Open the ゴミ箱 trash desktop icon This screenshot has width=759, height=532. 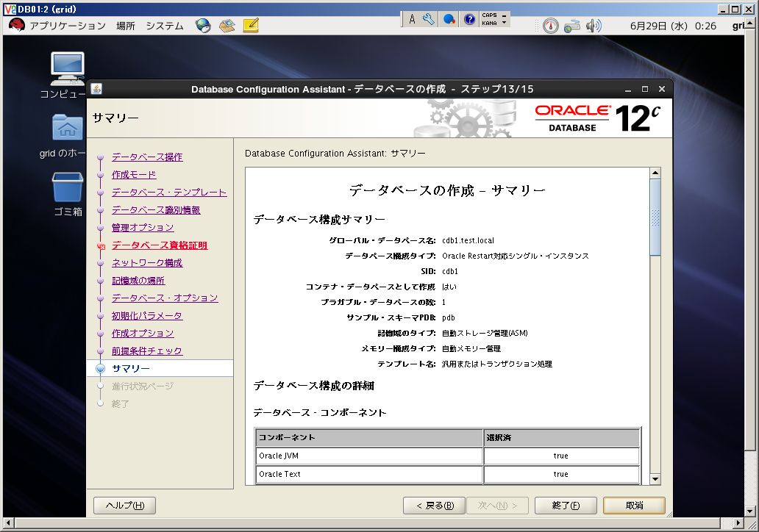[67, 194]
